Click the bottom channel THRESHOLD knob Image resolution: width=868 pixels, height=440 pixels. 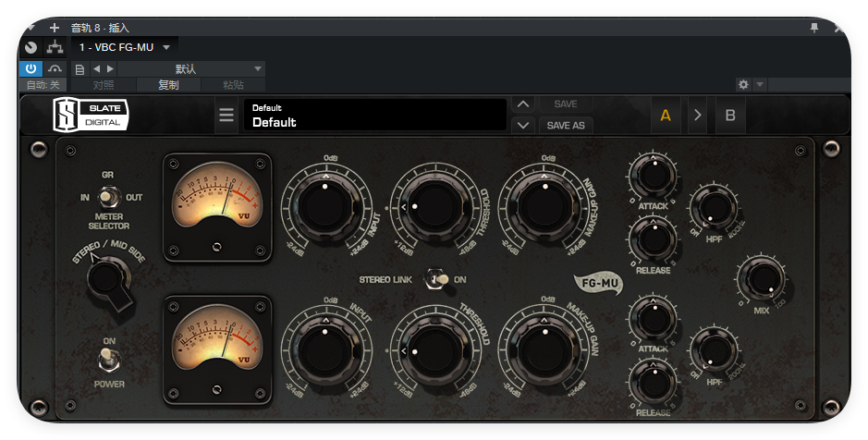(x=434, y=351)
